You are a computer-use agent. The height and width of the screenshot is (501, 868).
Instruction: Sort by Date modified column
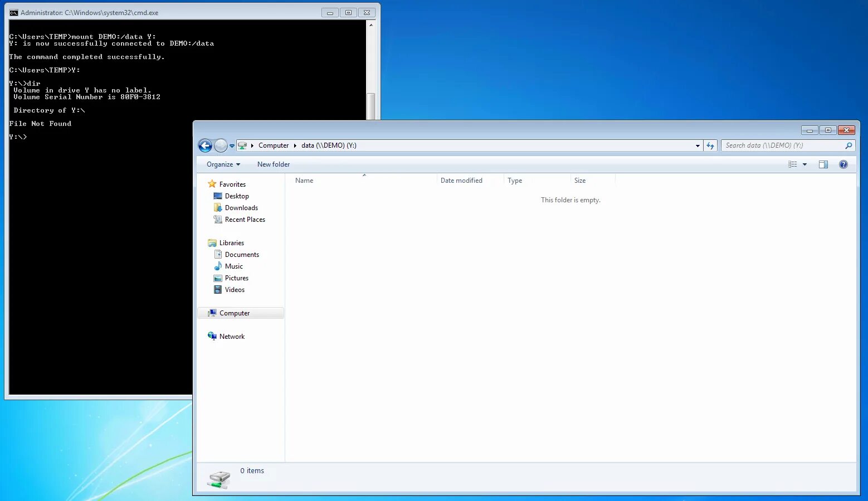[470, 181]
